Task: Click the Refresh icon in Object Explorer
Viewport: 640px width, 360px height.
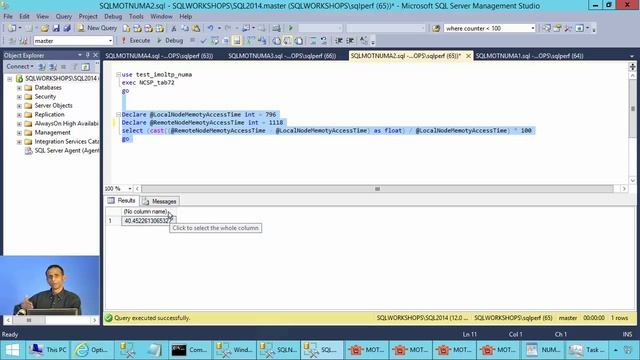Action: [x=85, y=67]
